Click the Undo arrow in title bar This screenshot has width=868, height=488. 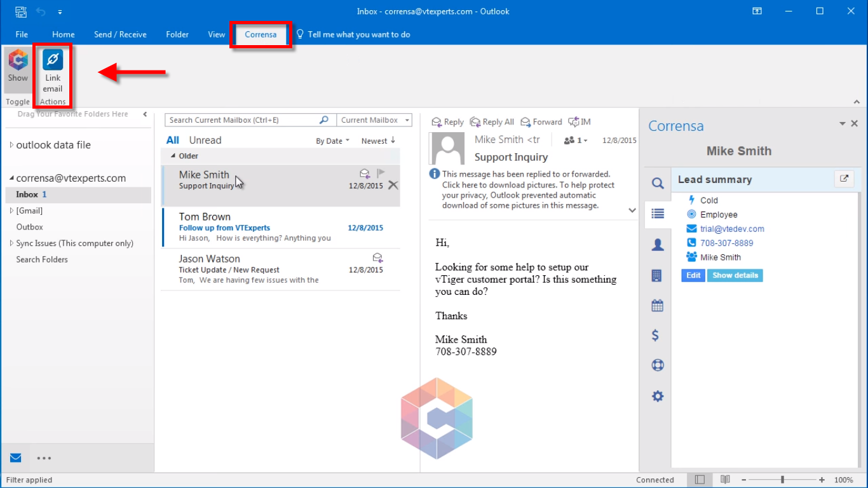(41, 11)
